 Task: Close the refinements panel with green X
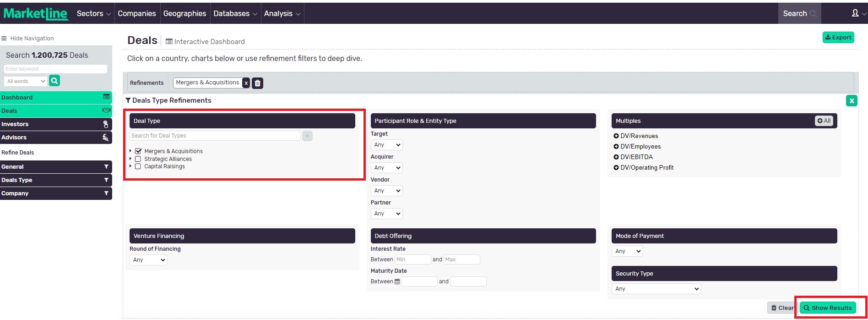[x=852, y=101]
